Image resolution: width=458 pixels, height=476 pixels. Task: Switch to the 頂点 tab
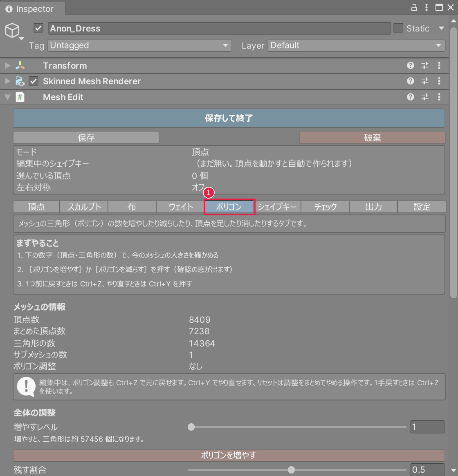36,207
